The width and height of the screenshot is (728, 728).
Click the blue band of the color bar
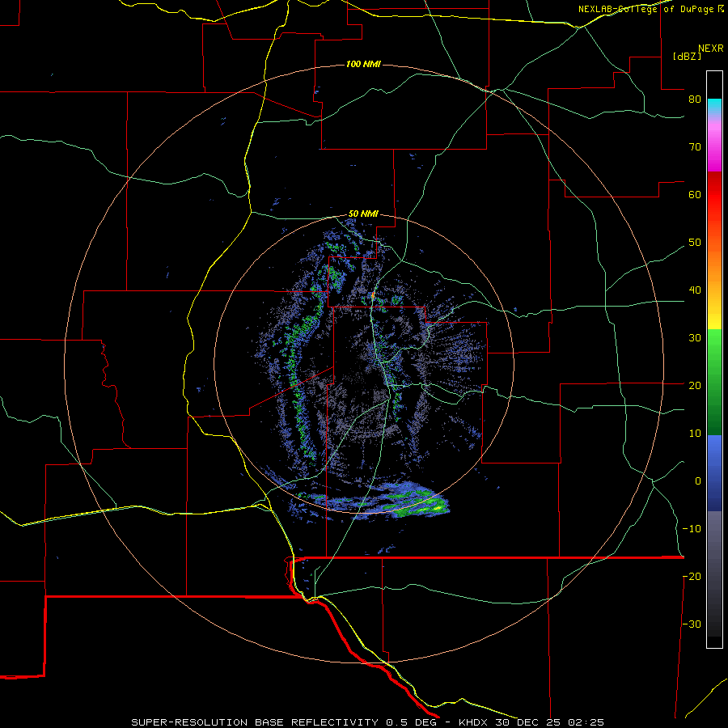[x=714, y=473]
